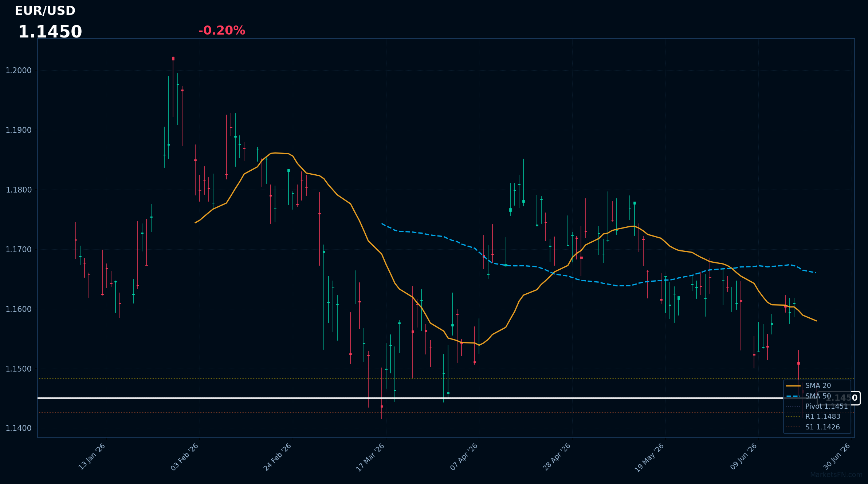
Task: Click the 1.1700 y-axis label
Action: 19,250
